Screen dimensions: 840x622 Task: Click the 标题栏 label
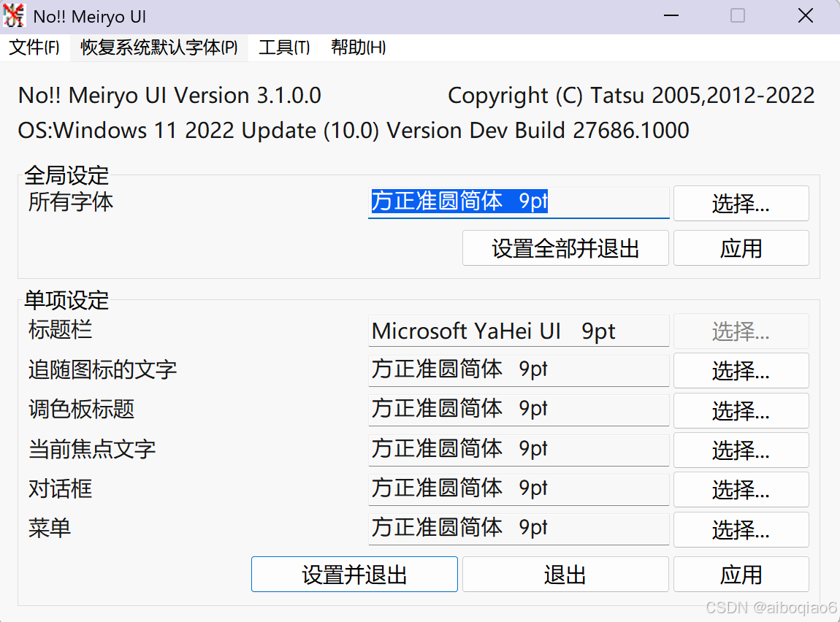click(60, 330)
